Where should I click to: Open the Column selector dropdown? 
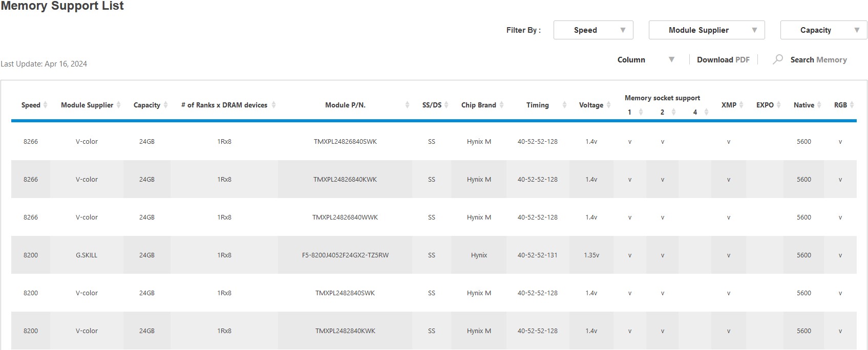(645, 60)
